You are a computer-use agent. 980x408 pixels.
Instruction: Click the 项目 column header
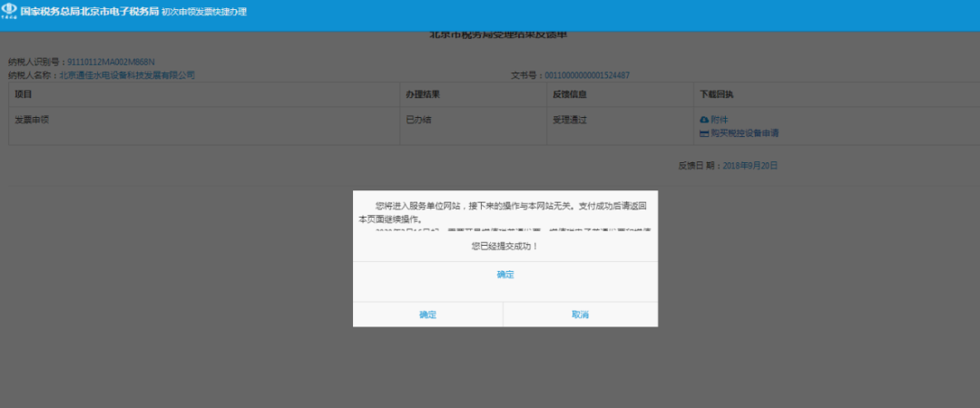click(x=24, y=94)
